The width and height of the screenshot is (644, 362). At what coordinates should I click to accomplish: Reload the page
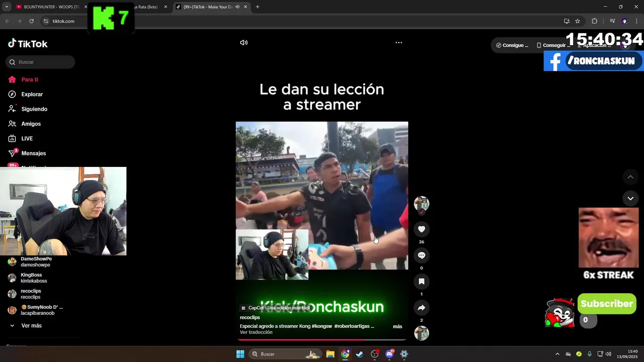click(31, 21)
